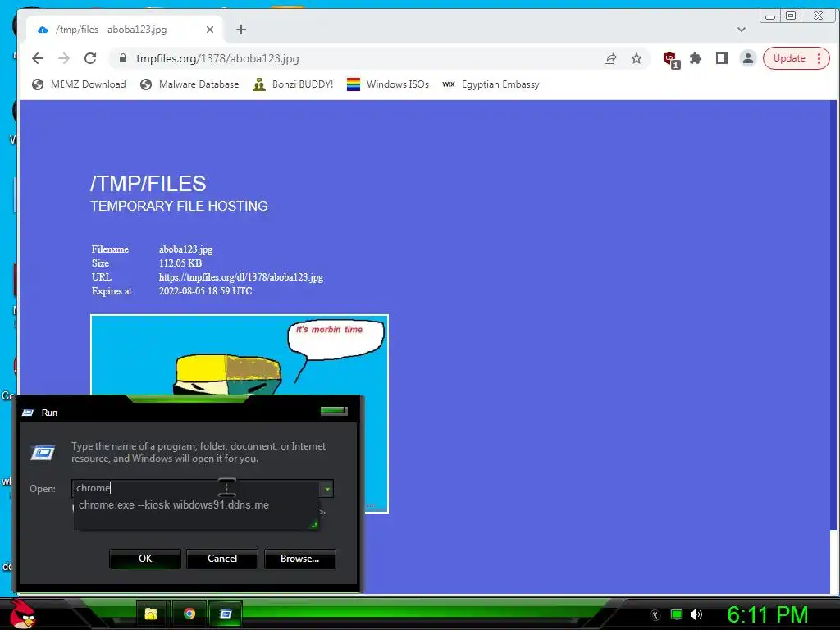Show hidden tray icons arrow

(655, 615)
